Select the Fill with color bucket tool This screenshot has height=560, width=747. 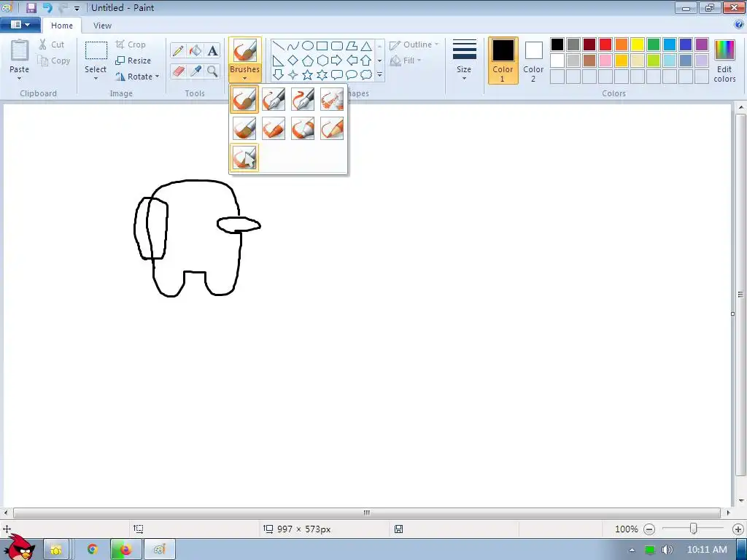click(x=196, y=50)
